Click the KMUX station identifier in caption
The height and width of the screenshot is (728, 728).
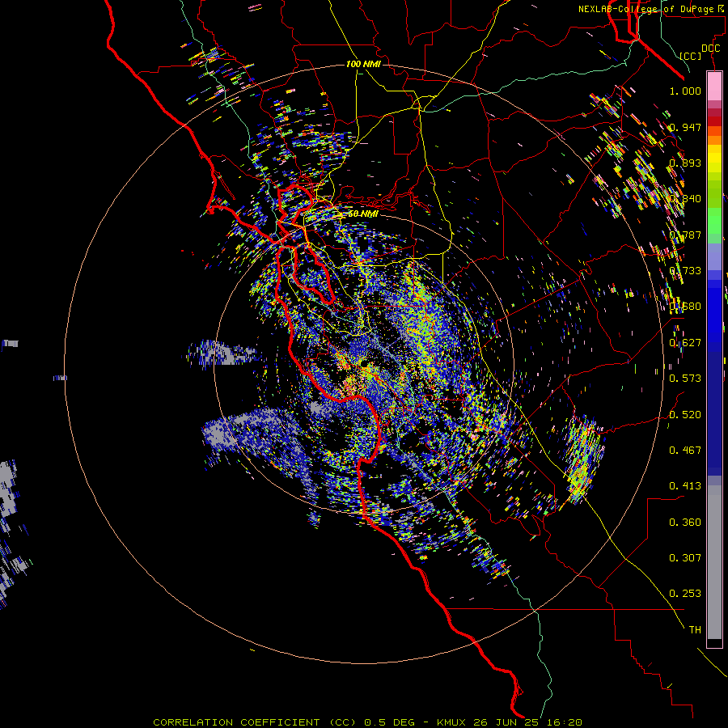(x=451, y=722)
